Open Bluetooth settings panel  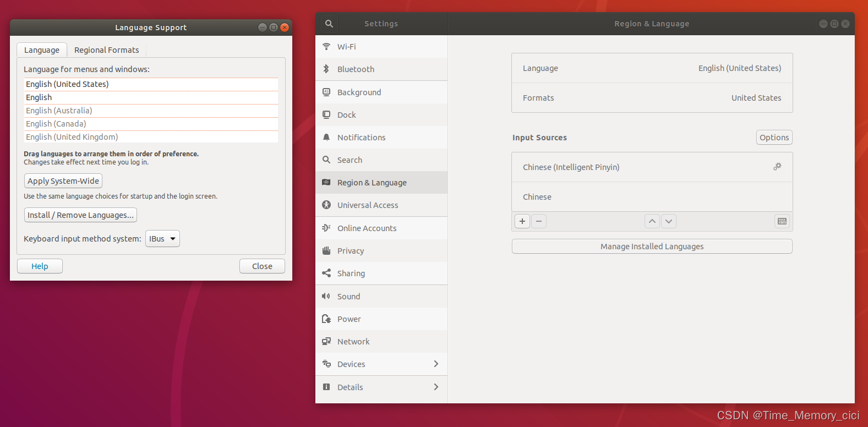pyautogui.click(x=381, y=69)
